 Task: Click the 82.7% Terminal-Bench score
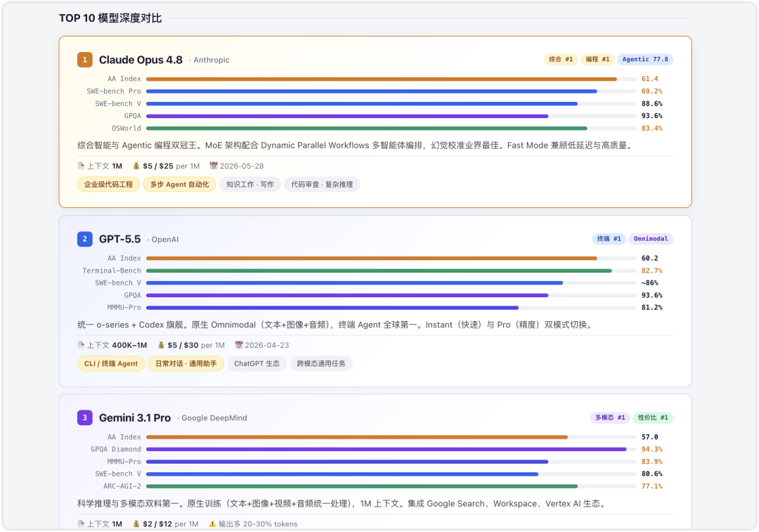tap(651, 271)
